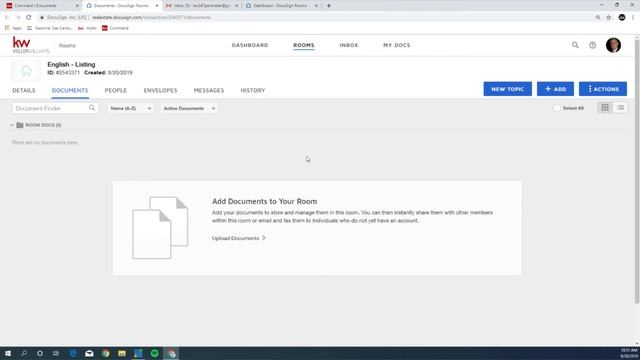Select the Documents tab
This screenshot has width=640, height=360.
pyautogui.click(x=70, y=90)
